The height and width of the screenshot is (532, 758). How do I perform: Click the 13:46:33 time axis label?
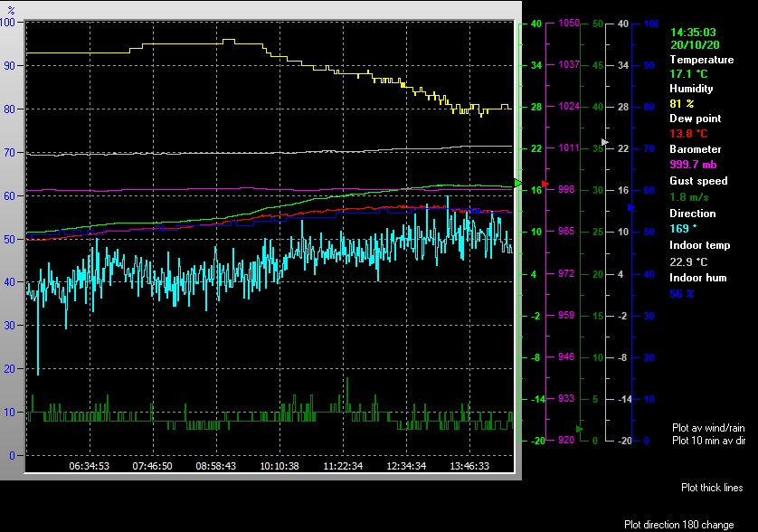pyautogui.click(x=469, y=466)
